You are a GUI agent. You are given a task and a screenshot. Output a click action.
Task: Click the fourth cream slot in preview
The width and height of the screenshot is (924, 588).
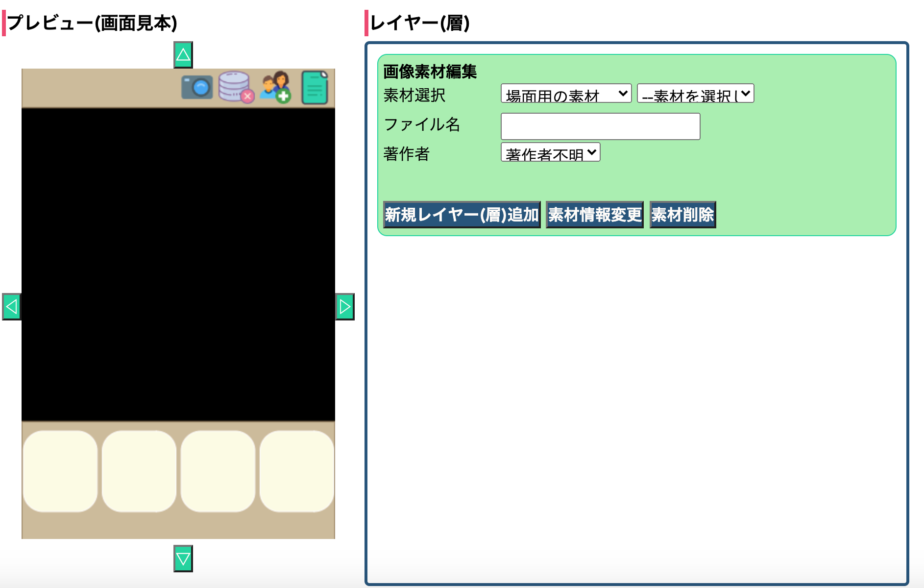(x=297, y=471)
